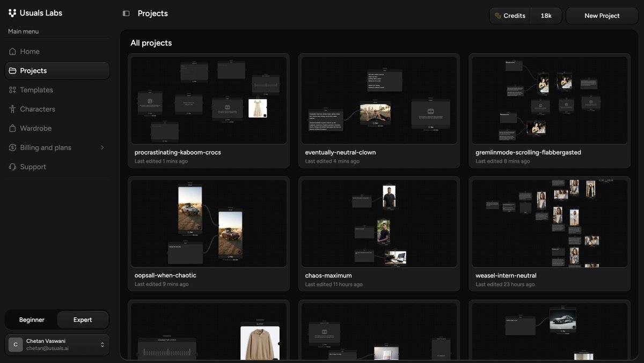
Task: Click the Characters person icon
Action: pos(12,109)
